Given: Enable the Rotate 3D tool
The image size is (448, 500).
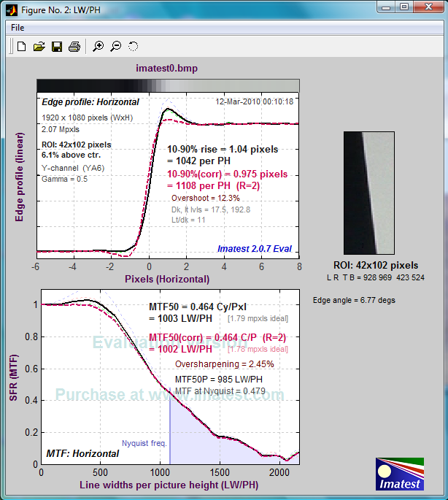Looking at the screenshot, I should pyautogui.click(x=133, y=47).
